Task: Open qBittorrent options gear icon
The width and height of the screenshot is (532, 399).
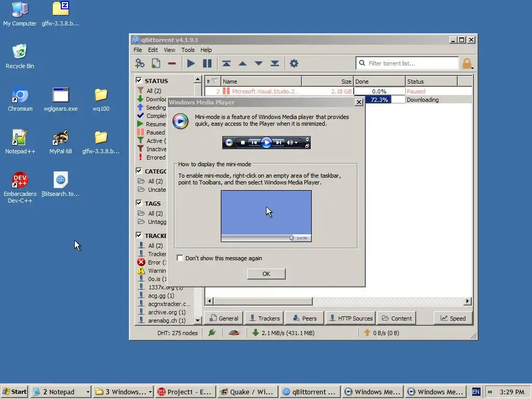Action: click(294, 63)
